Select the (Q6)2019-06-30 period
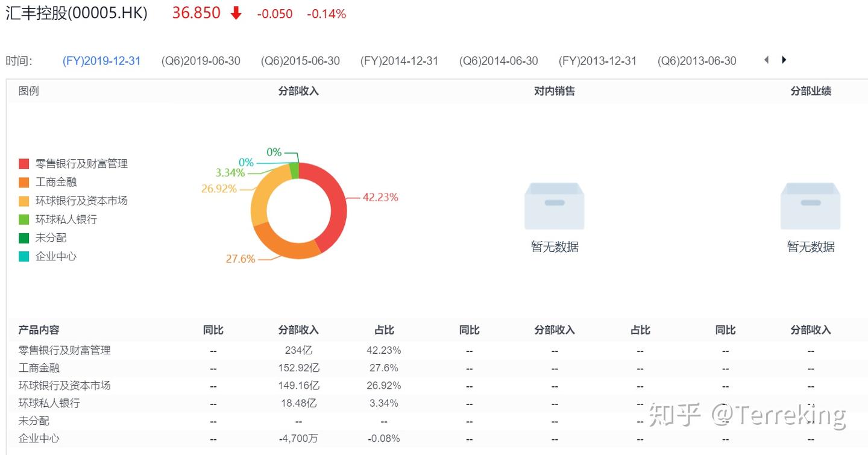Viewport: 868px width, 455px height. click(x=201, y=60)
